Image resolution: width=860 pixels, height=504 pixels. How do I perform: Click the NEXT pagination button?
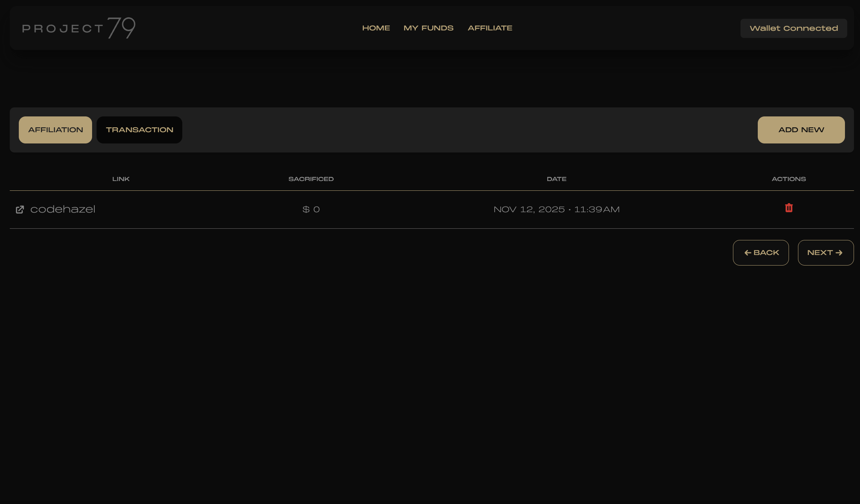point(825,252)
